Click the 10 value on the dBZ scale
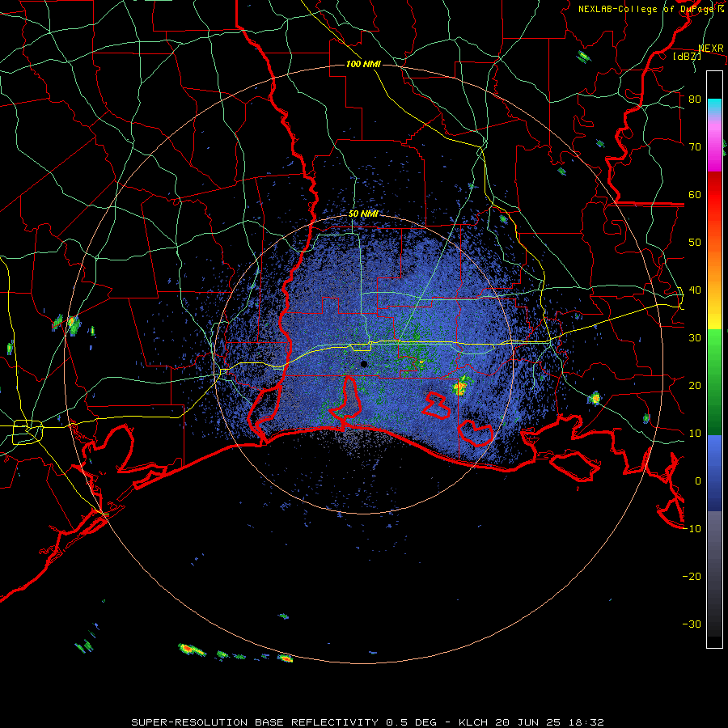Viewport: 728px width, 728px height. point(695,434)
